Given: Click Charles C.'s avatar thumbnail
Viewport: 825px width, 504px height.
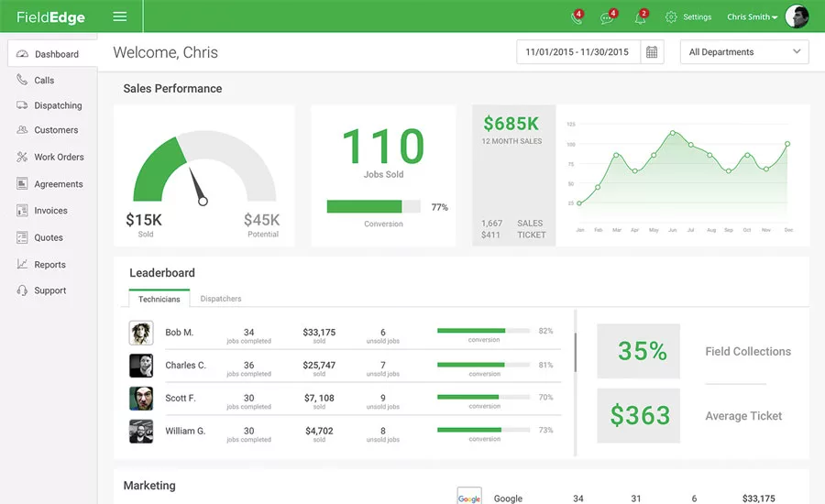Looking at the screenshot, I should click(x=141, y=366).
